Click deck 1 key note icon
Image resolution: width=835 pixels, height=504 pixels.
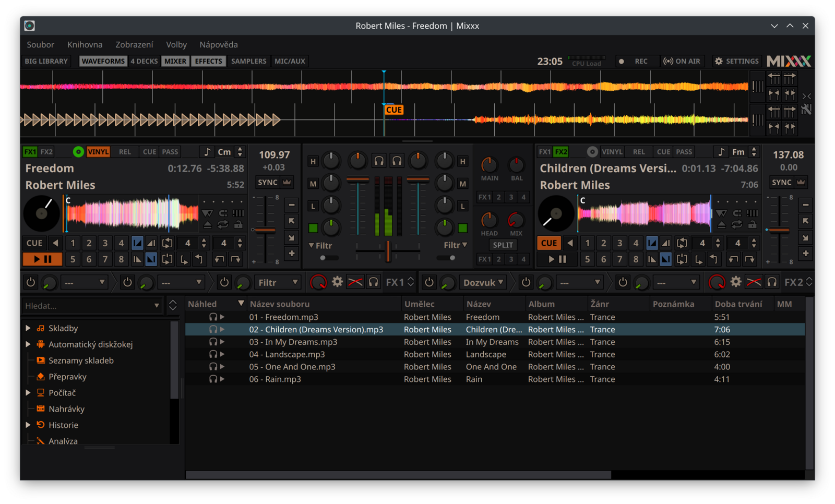click(x=207, y=152)
